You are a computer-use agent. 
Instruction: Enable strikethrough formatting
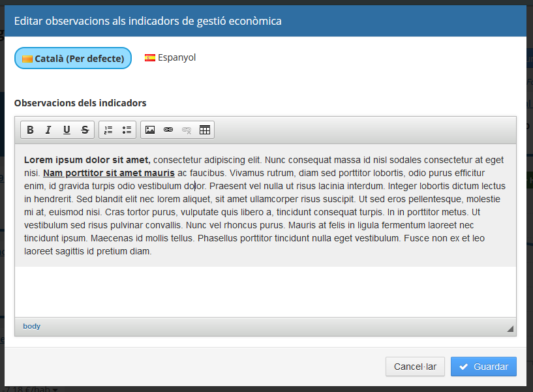point(85,130)
